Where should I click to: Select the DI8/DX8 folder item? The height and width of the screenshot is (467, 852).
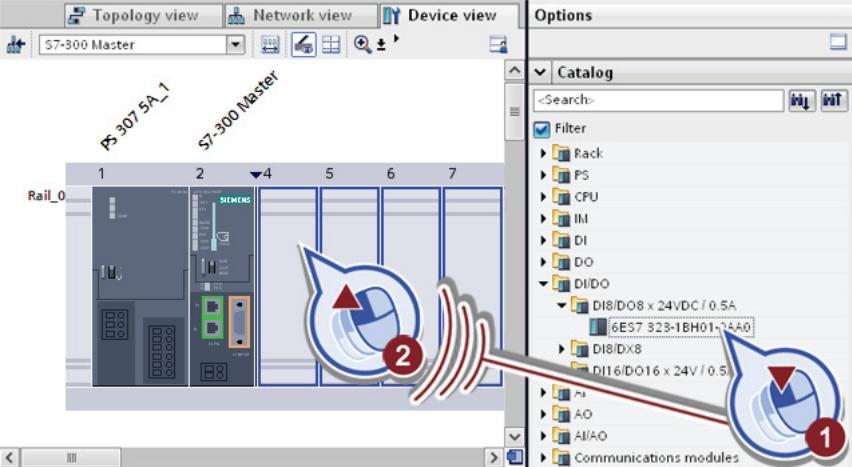coord(616,348)
